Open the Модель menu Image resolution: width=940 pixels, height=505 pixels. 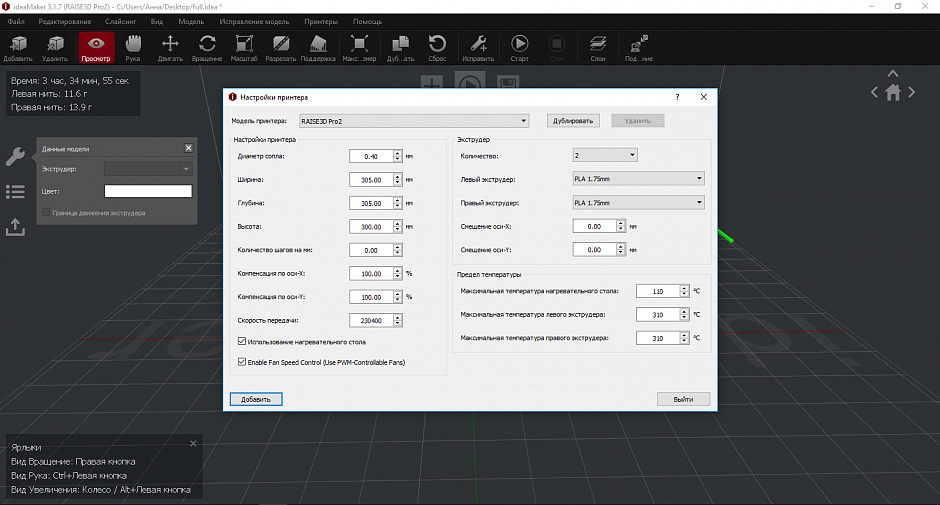tap(191, 22)
